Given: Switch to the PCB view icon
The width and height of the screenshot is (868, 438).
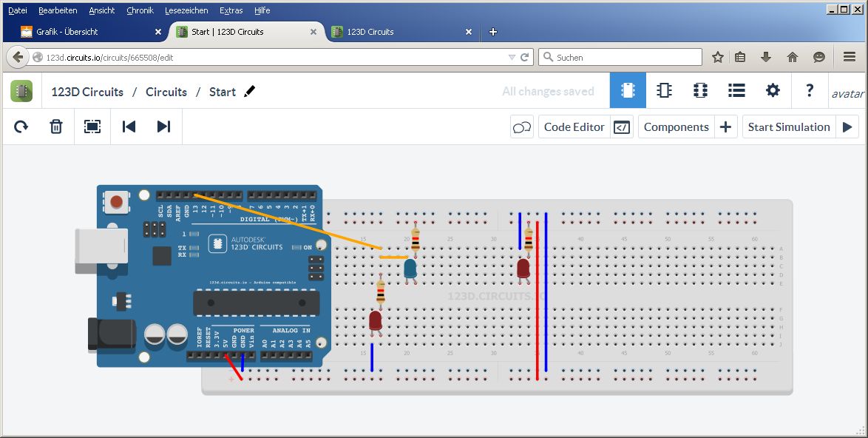Looking at the screenshot, I should (x=700, y=90).
